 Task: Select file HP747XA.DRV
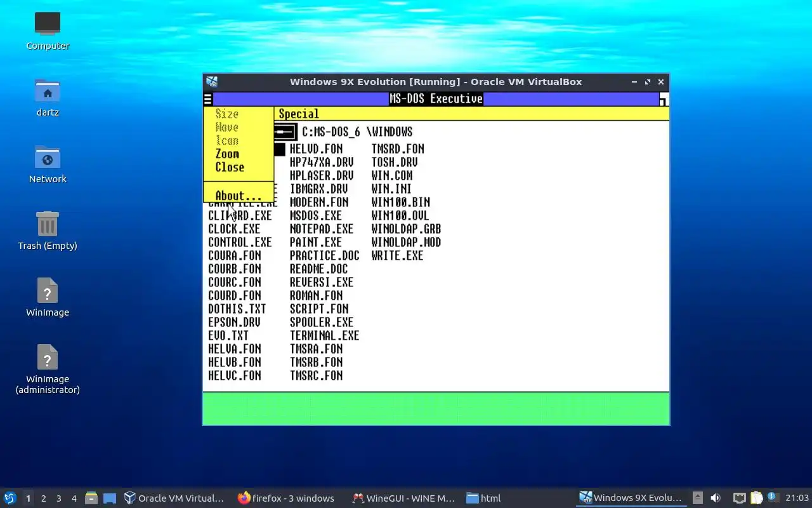(322, 163)
